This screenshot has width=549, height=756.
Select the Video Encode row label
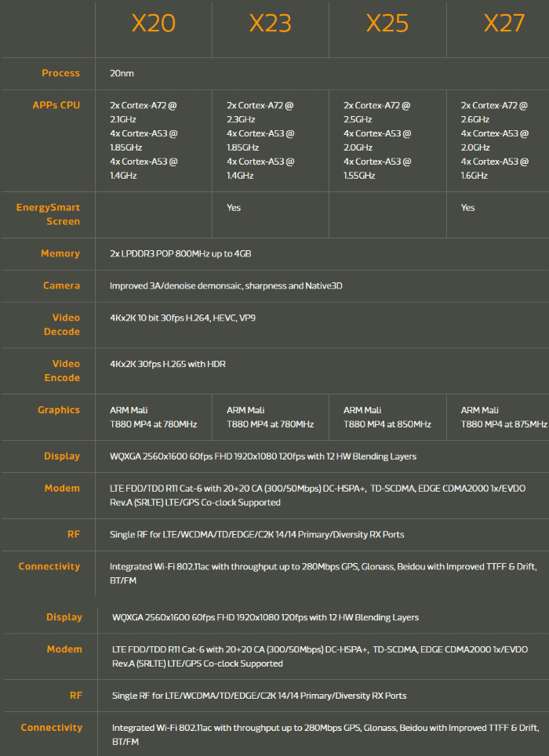[62, 371]
